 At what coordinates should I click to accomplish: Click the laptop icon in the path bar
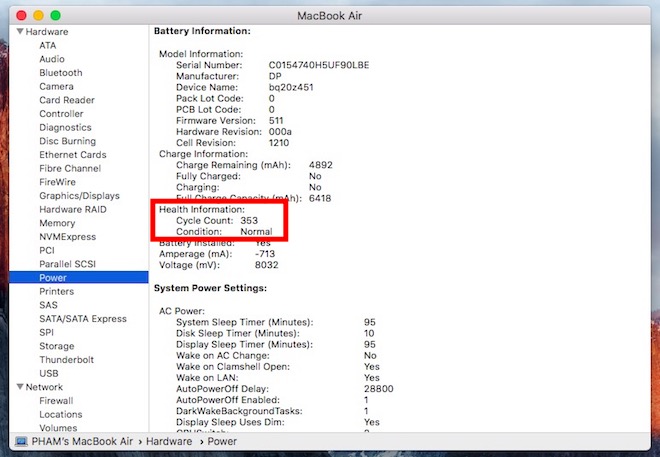(x=21, y=441)
